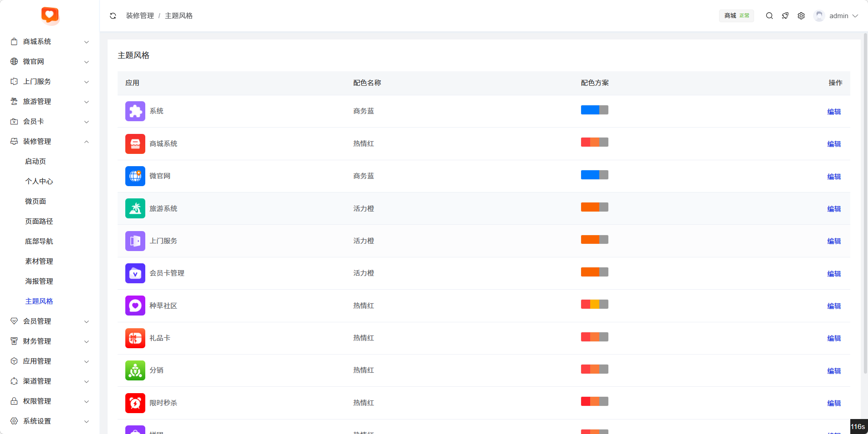
Task: Click the 财务管理 icon in sidebar
Action: (x=14, y=341)
